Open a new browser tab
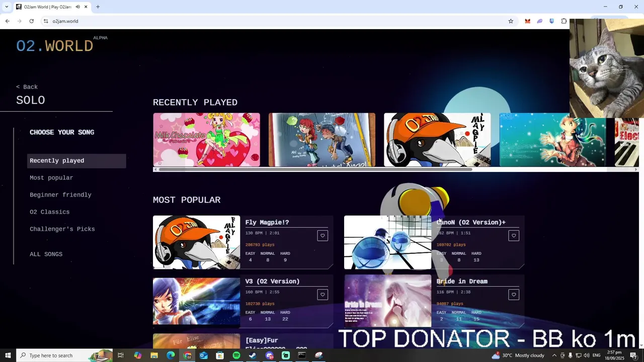This screenshot has width=644, height=362. [98, 7]
